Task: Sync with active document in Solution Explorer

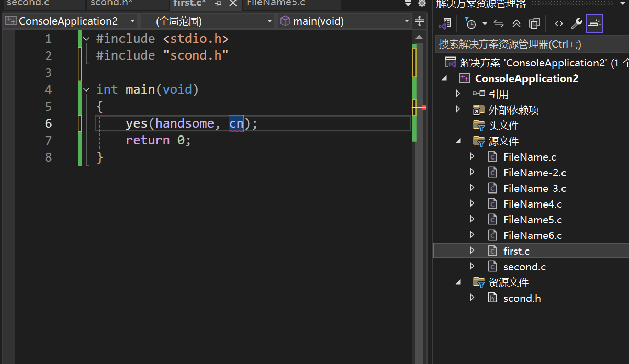Action: tap(499, 24)
